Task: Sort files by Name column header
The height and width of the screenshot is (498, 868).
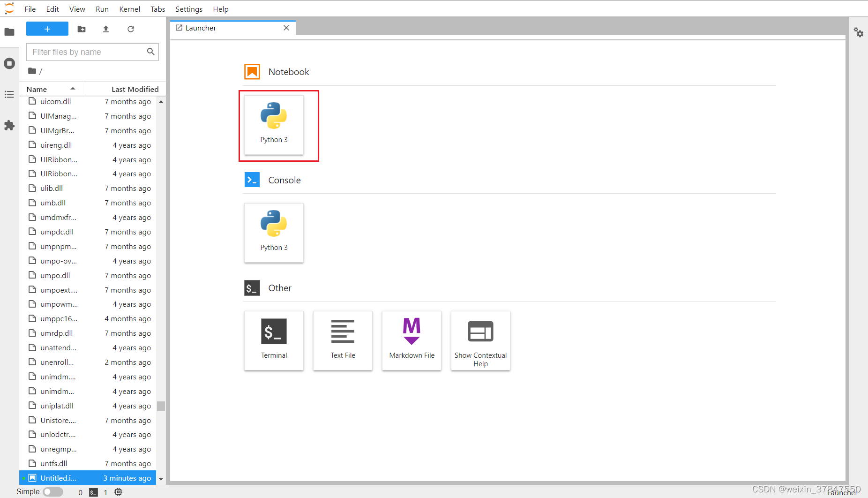Action: (x=52, y=89)
